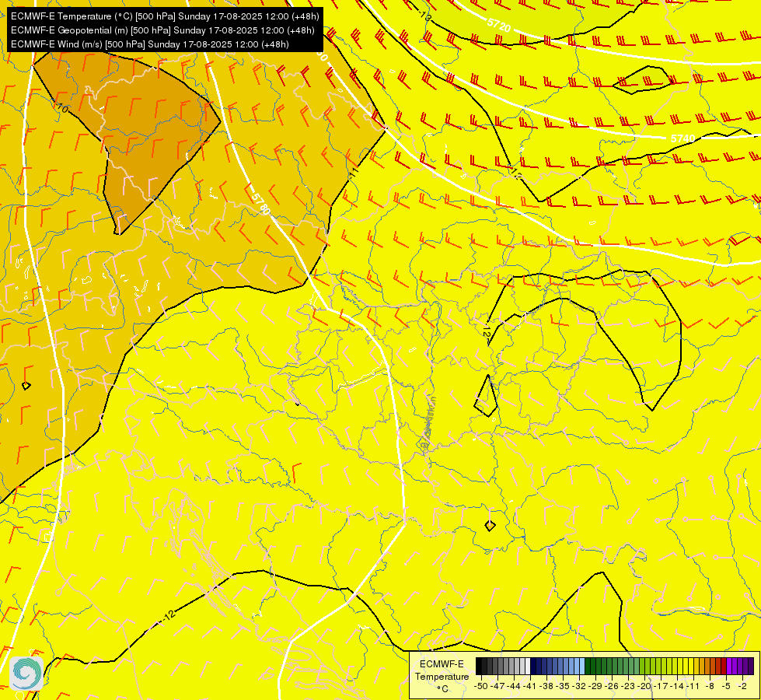The height and width of the screenshot is (700, 761).
Task: Click the -38 legend value
Action: 546,687
